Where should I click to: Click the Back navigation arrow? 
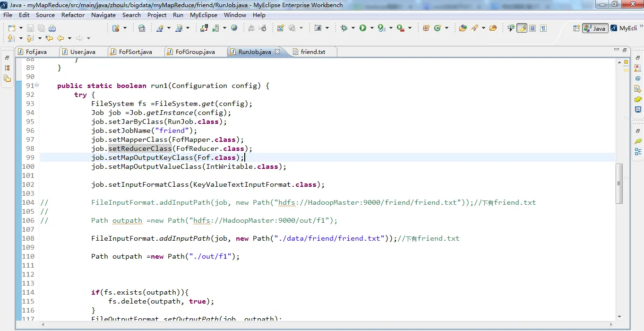[x=60, y=38]
